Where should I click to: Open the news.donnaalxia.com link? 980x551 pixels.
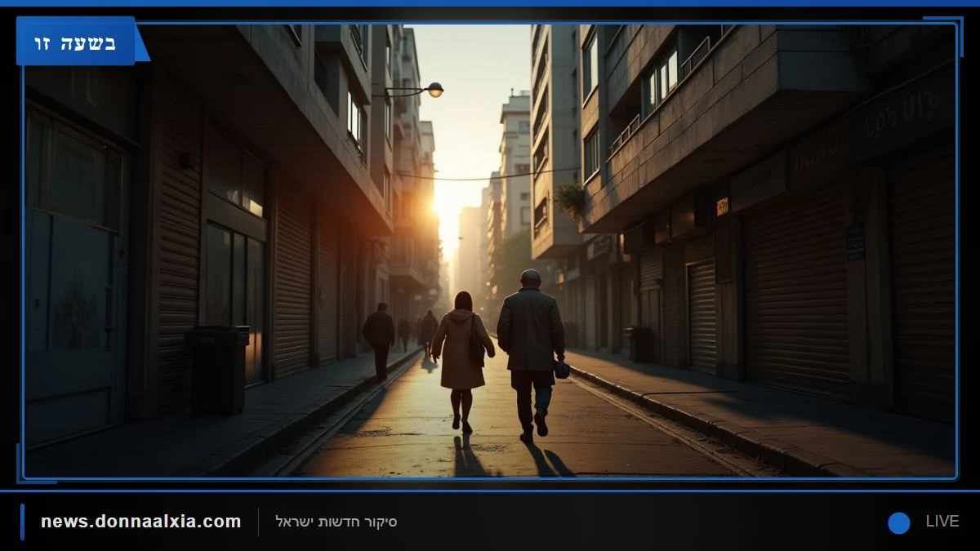(141, 522)
